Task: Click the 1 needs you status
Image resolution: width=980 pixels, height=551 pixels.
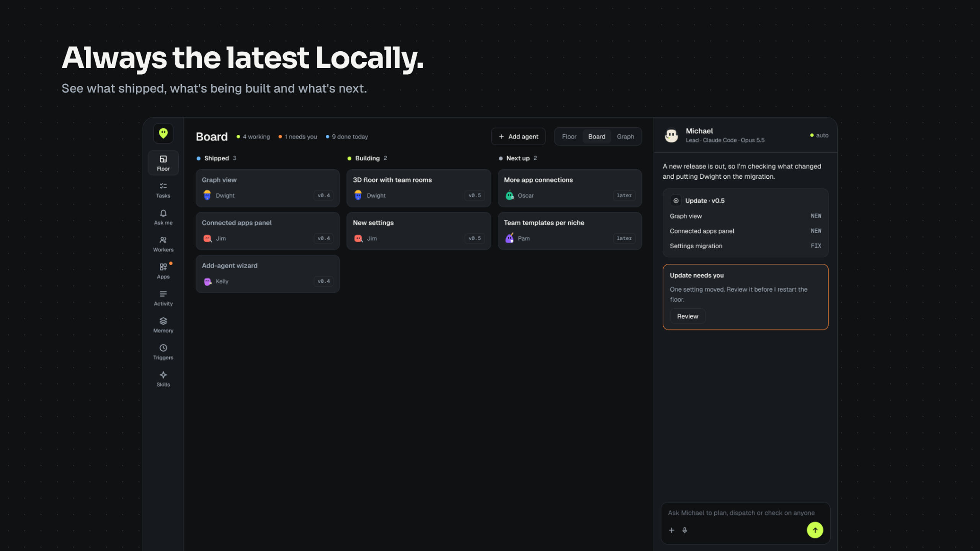Action: pyautogui.click(x=297, y=137)
